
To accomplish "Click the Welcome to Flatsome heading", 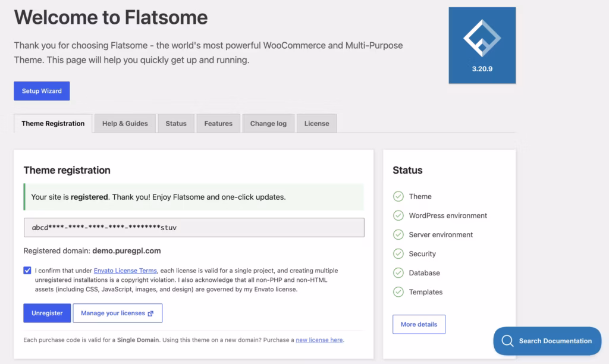I will (111, 17).
